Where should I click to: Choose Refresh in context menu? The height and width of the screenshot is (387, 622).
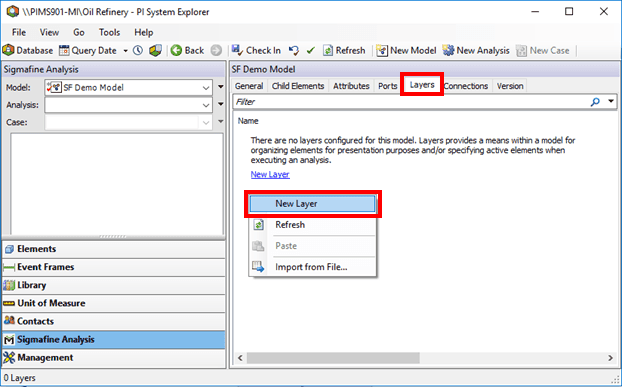312,225
